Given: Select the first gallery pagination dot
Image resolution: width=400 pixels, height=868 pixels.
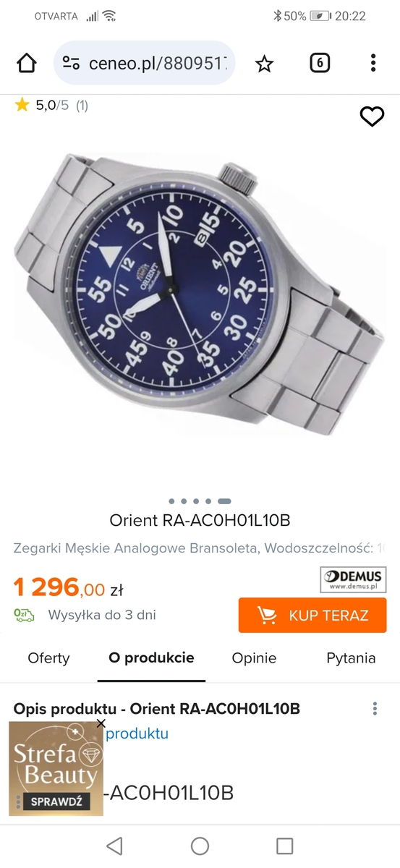Looking at the screenshot, I should (x=171, y=501).
